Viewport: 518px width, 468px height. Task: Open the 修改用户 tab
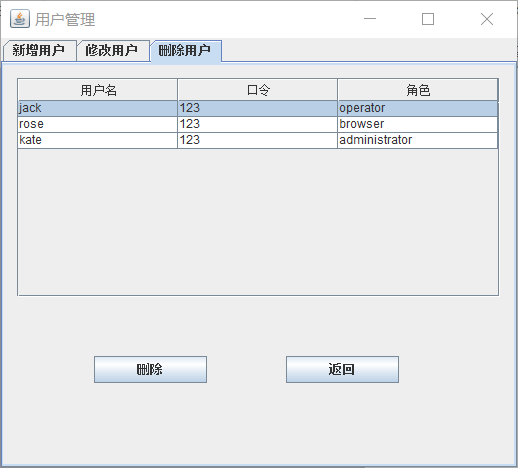(113, 51)
